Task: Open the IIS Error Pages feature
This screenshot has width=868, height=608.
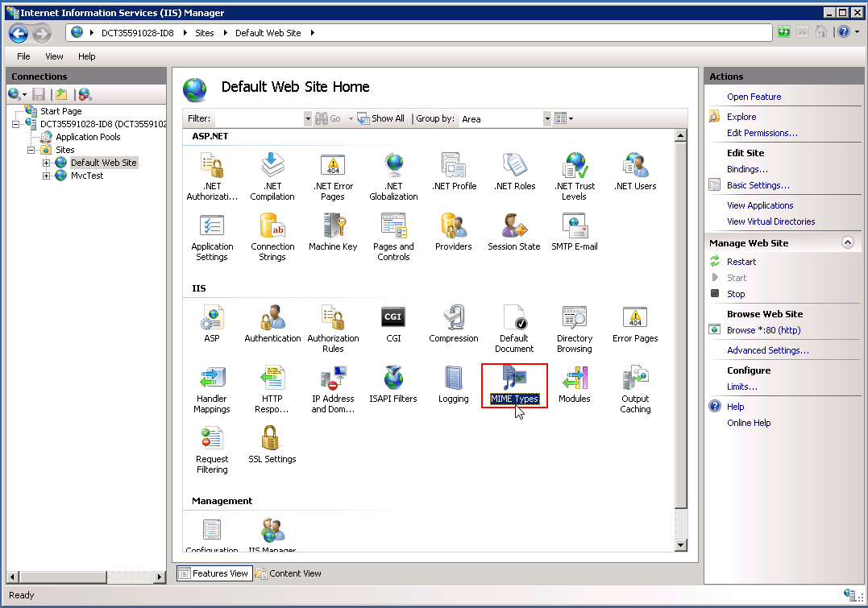Action: (x=635, y=324)
